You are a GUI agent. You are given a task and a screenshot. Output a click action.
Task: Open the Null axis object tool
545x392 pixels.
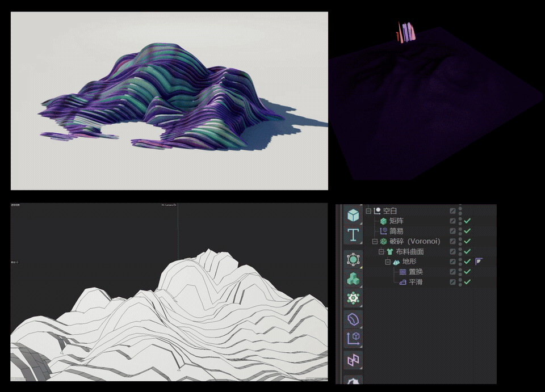353,338
